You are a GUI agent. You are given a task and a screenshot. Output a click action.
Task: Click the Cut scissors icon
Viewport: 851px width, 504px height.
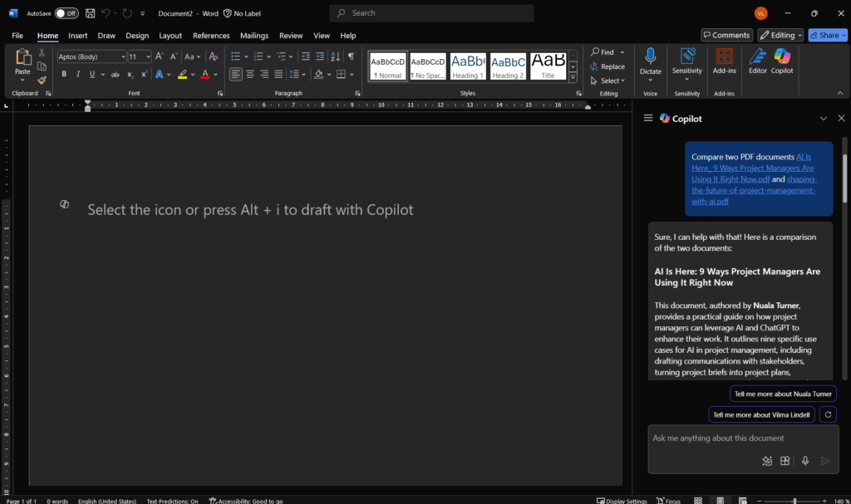[x=42, y=52]
